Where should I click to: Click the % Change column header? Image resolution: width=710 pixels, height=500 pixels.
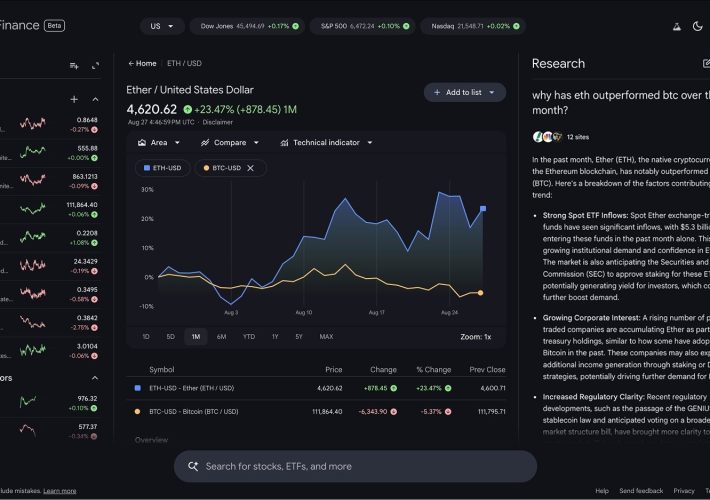[x=434, y=370]
